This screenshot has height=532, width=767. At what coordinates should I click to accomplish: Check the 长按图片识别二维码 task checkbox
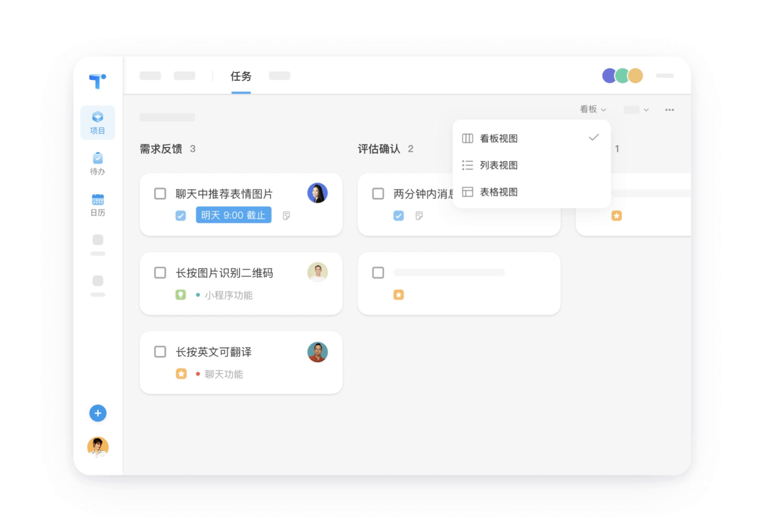(160, 273)
